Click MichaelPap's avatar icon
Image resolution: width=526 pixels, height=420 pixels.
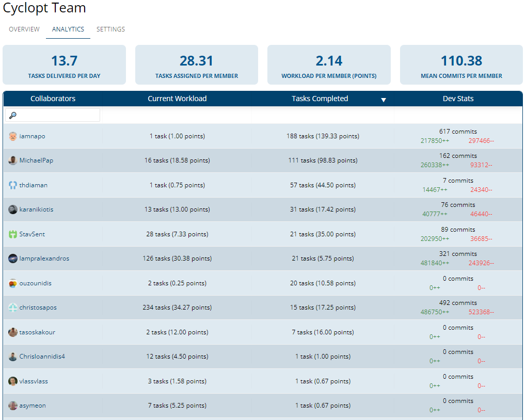13,160
